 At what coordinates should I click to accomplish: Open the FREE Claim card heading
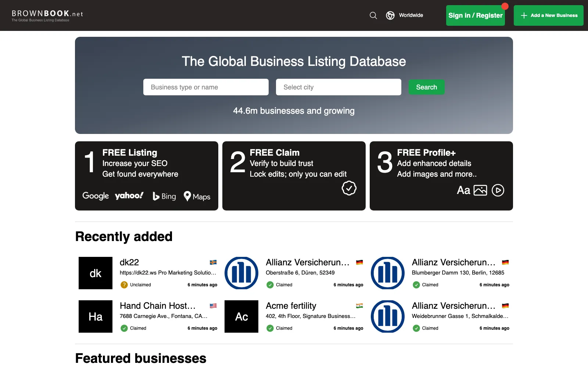point(275,153)
